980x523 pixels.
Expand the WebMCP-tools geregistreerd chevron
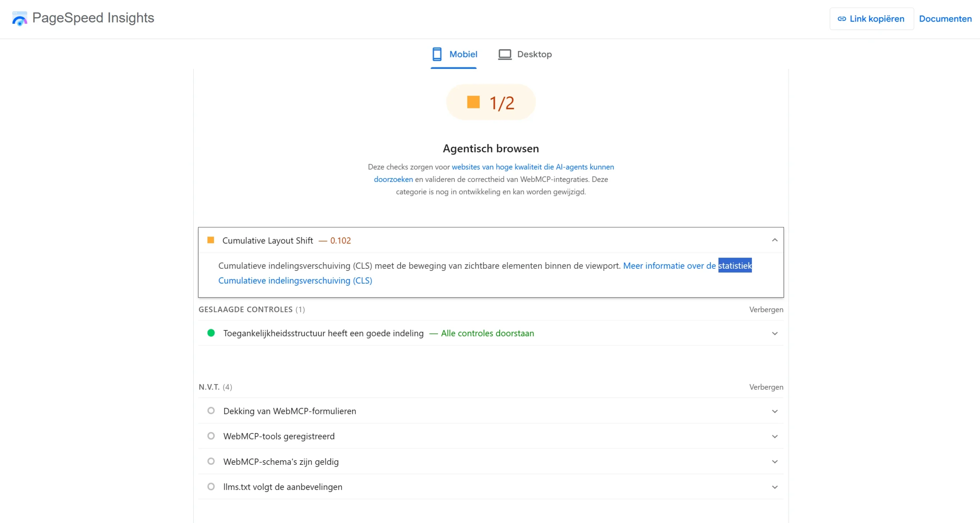tap(775, 436)
